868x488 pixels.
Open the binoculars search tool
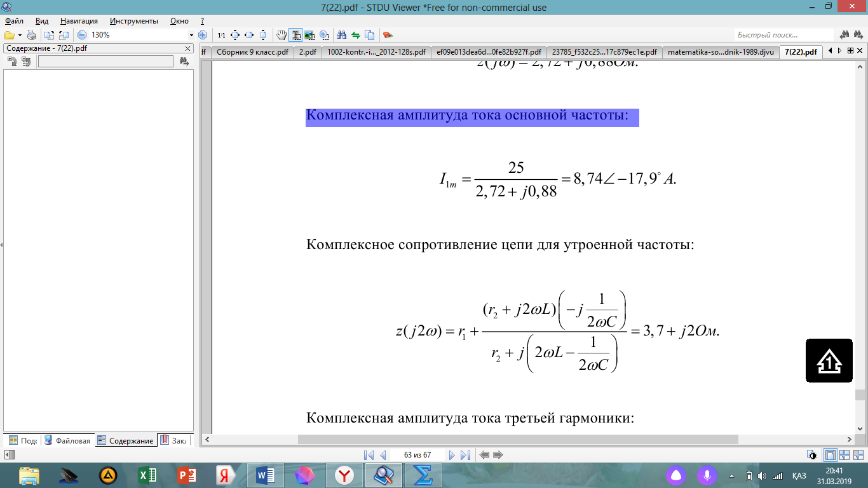point(341,35)
